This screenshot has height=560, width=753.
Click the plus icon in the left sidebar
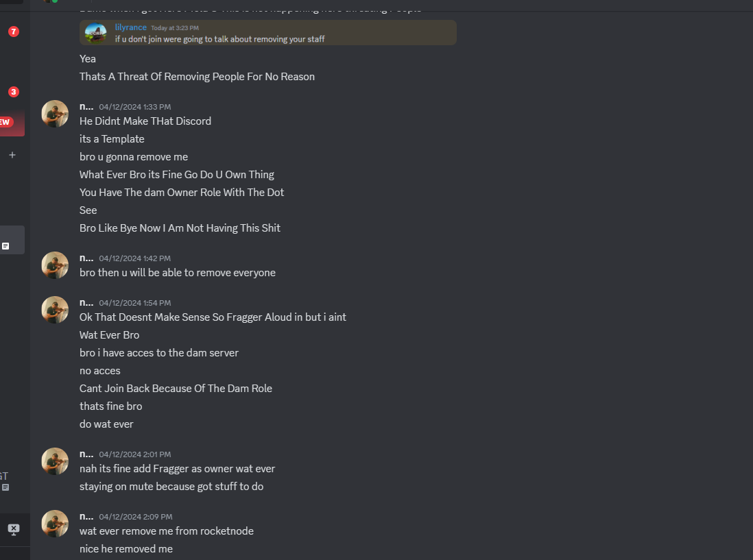click(x=12, y=155)
